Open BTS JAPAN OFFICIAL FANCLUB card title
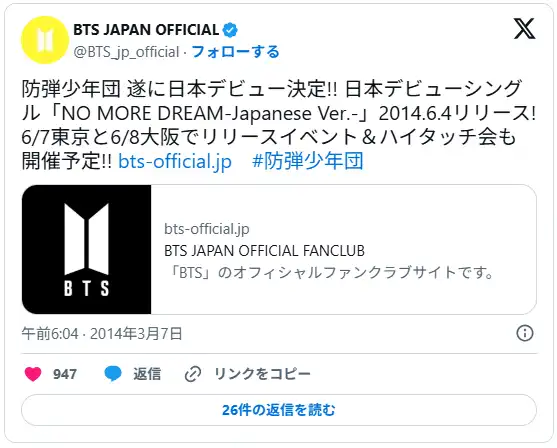 [x=264, y=251]
